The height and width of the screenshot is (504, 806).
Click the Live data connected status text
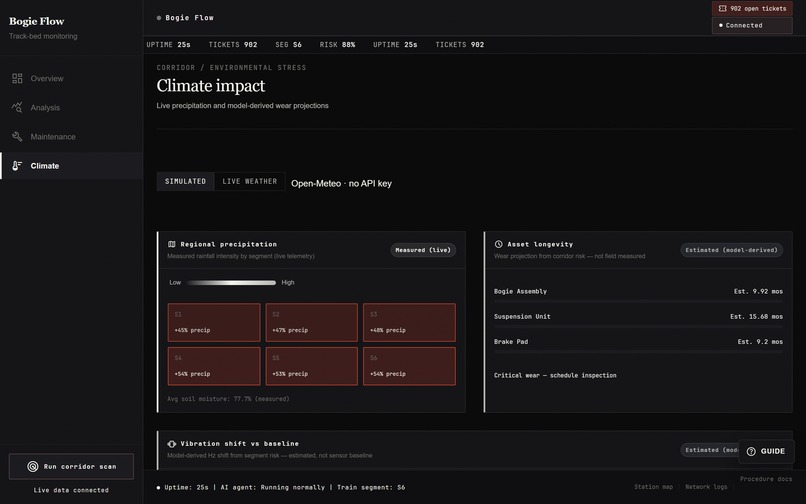[x=71, y=490]
